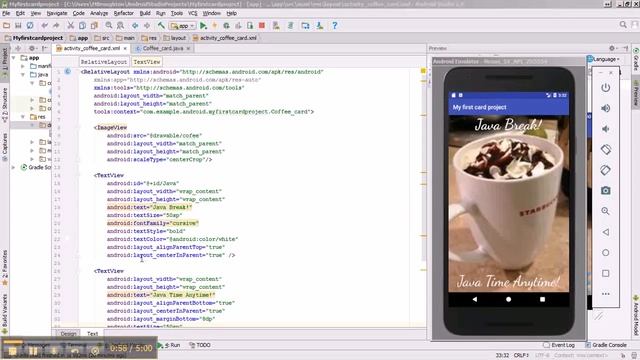Run the app with green play icon
Screen dimensions: 640x360
[x=203, y=25]
